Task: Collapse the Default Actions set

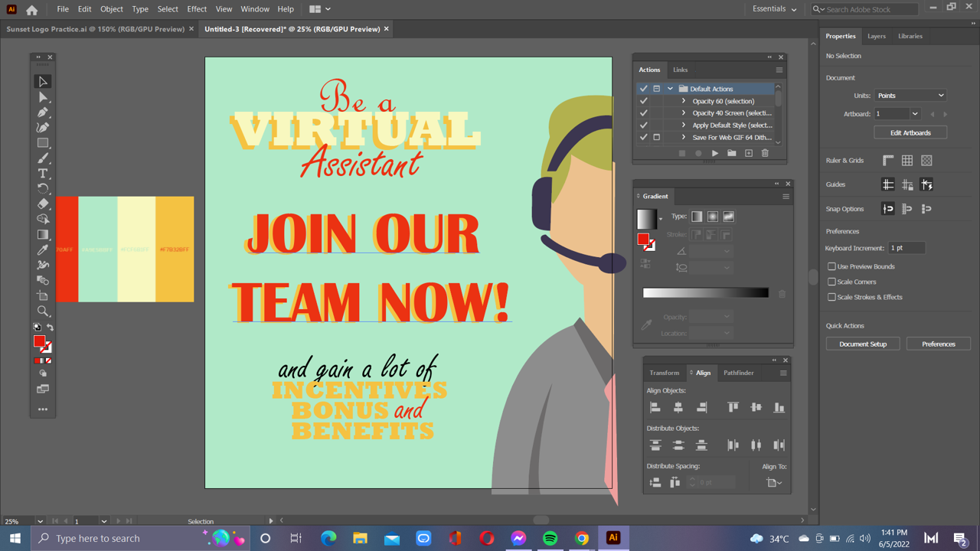Action: pos(670,89)
